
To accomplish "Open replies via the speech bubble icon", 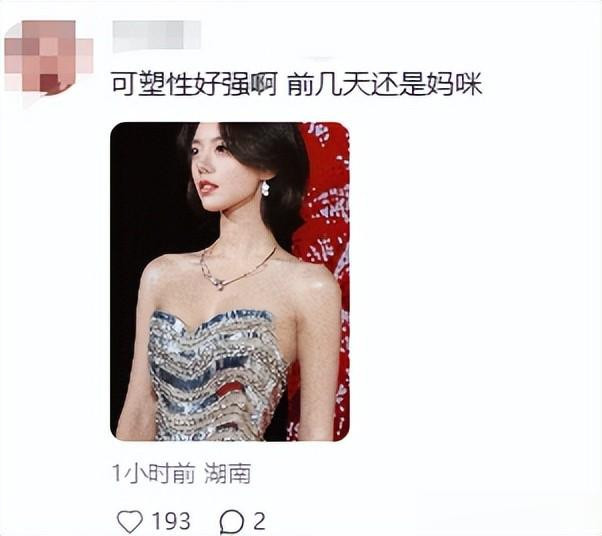I will pyautogui.click(x=232, y=522).
